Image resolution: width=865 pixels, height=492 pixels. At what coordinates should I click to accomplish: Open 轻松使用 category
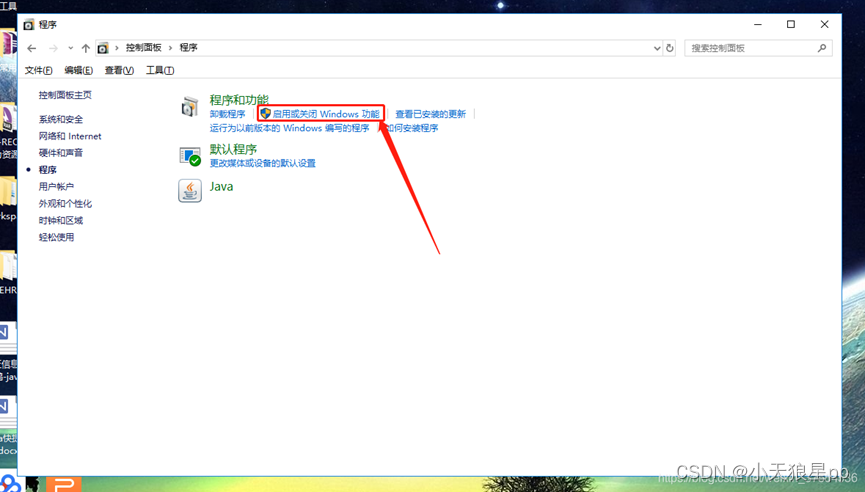click(x=56, y=237)
